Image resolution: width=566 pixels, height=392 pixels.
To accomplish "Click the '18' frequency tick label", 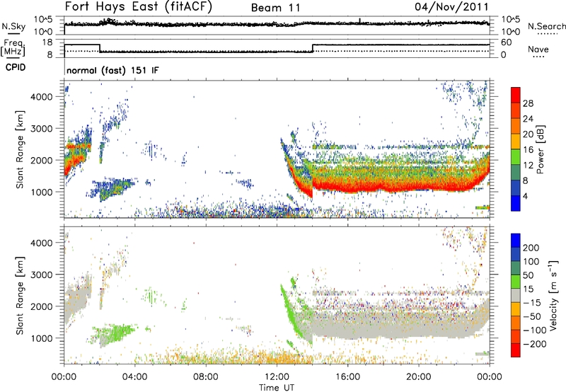I will (x=47, y=42).
